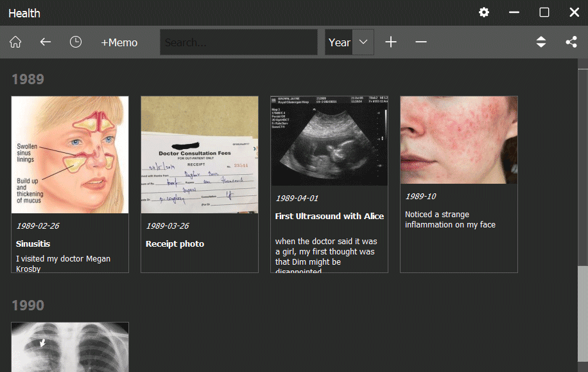The image size is (588, 372).
Task: Select the 1989 year heading
Action: 28,79
